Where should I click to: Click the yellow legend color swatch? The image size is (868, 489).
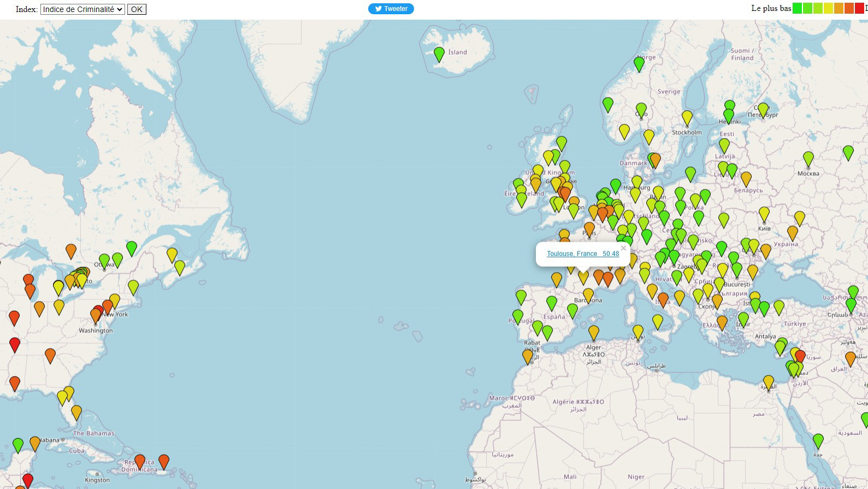pyautogui.click(x=828, y=8)
